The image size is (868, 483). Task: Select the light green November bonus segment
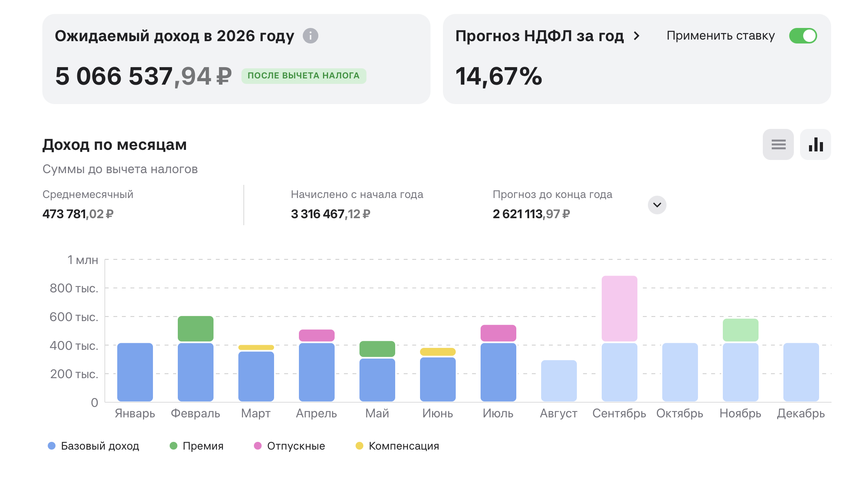[741, 330]
